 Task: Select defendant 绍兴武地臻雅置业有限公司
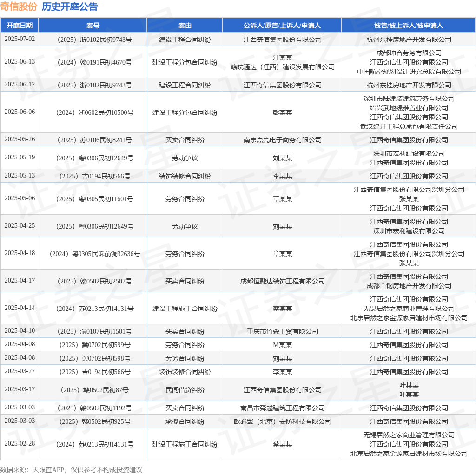pyautogui.click(x=409, y=108)
